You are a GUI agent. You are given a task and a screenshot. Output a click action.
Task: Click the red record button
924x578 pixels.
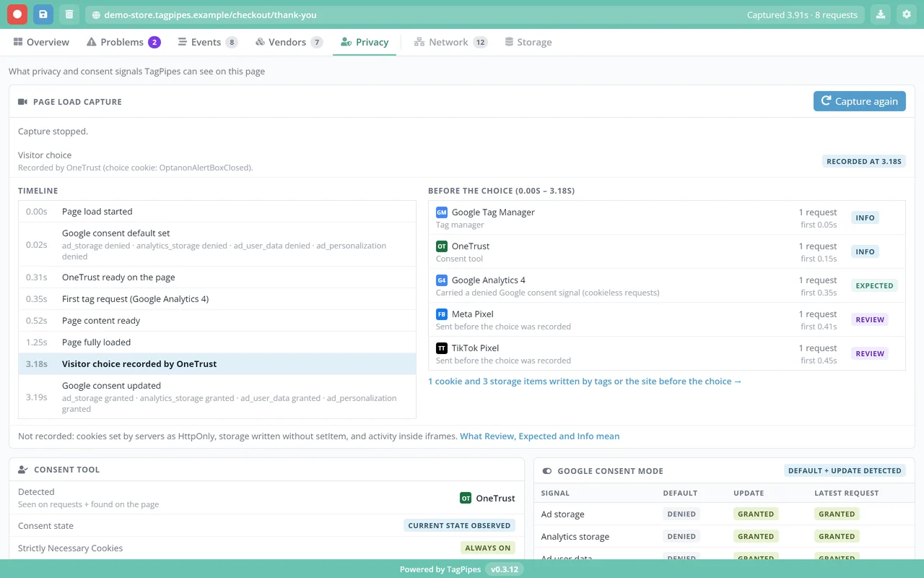[17, 14]
